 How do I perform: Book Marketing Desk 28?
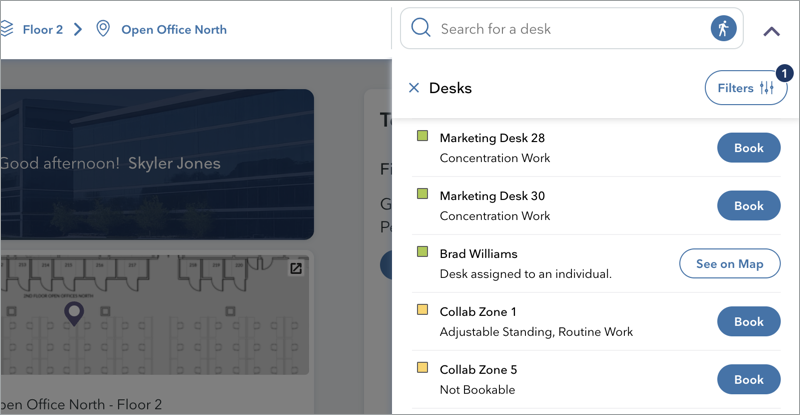[x=748, y=148]
